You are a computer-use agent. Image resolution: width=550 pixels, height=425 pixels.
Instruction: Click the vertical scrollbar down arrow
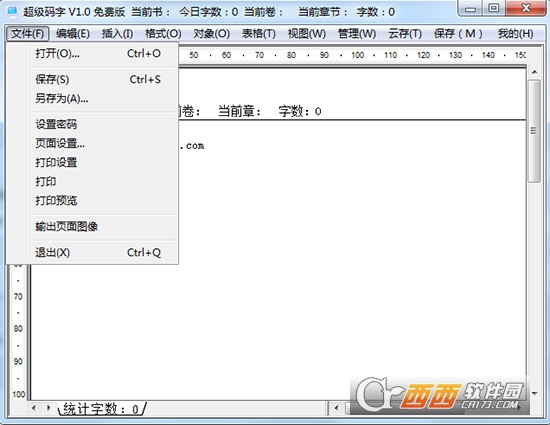(534, 393)
